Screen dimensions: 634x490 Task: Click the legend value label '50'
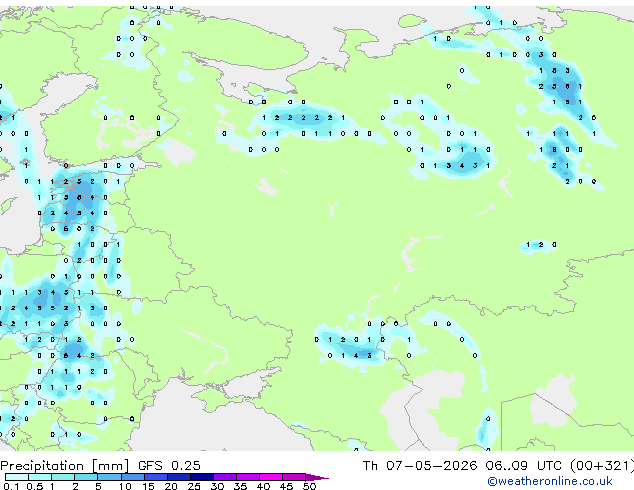click(x=310, y=486)
